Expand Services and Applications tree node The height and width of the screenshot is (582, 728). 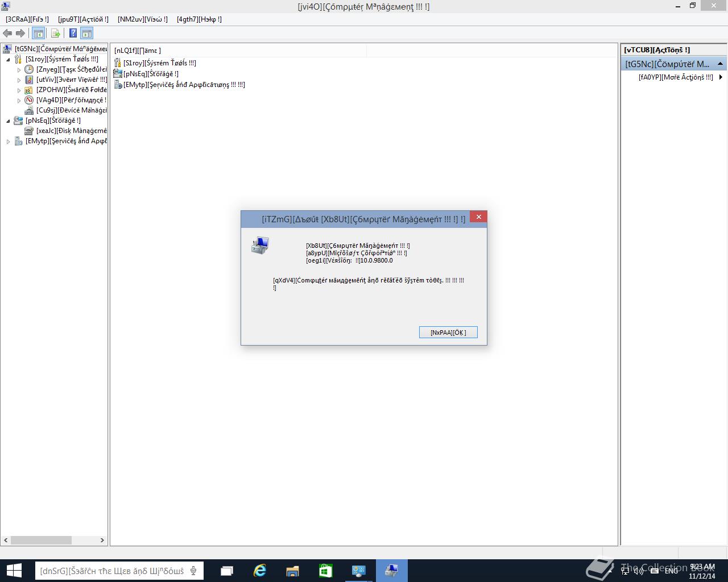[8, 141]
